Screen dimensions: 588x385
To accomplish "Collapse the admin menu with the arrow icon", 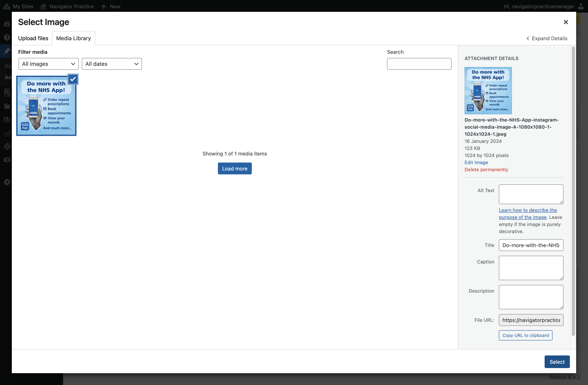I will (x=7, y=182).
